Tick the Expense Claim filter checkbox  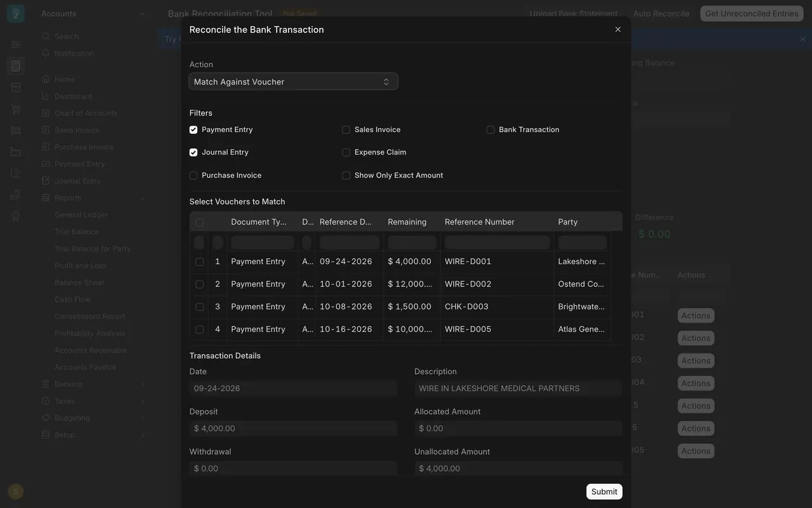[x=346, y=152]
